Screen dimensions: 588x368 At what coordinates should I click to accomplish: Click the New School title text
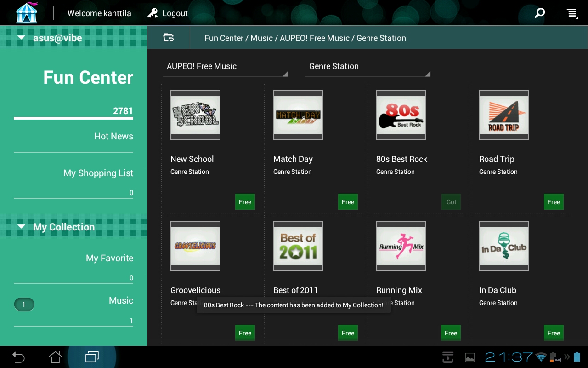pyautogui.click(x=192, y=159)
